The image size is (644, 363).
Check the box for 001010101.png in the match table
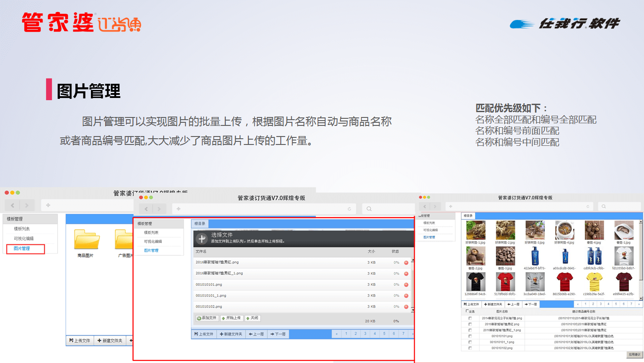click(470, 336)
